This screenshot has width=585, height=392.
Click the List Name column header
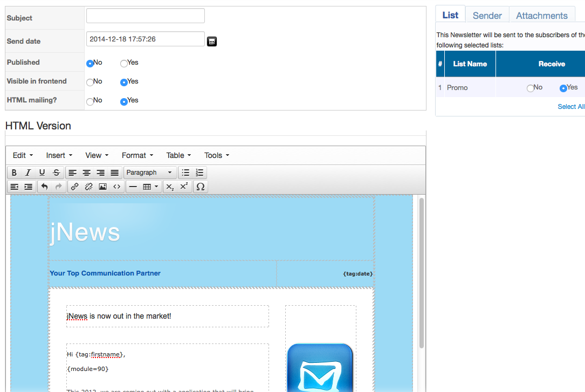(x=470, y=64)
